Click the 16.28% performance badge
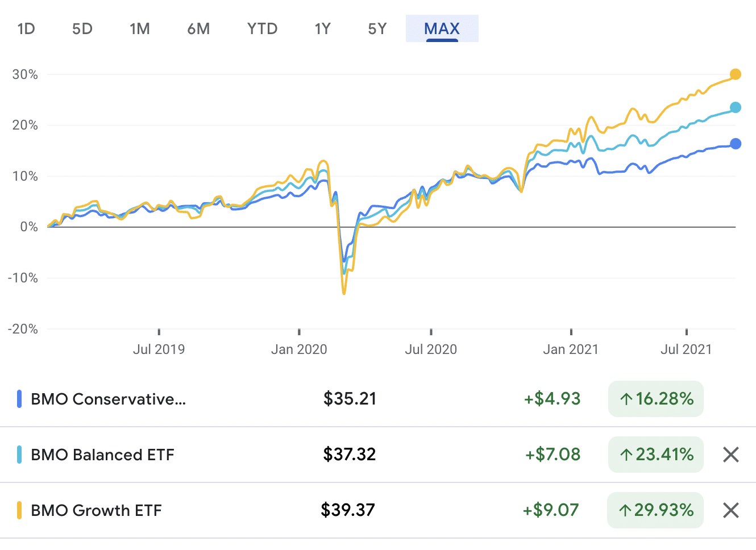 655,399
